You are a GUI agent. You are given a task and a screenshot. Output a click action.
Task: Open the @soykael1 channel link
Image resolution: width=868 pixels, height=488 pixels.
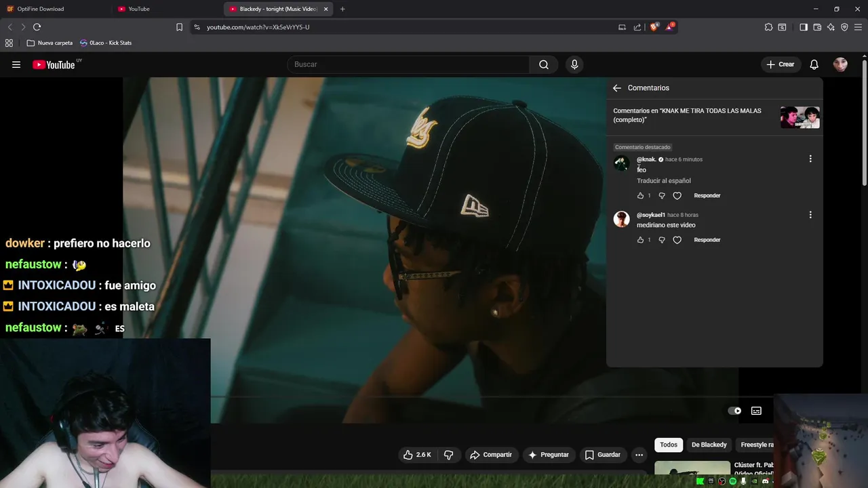click(651, 215)
